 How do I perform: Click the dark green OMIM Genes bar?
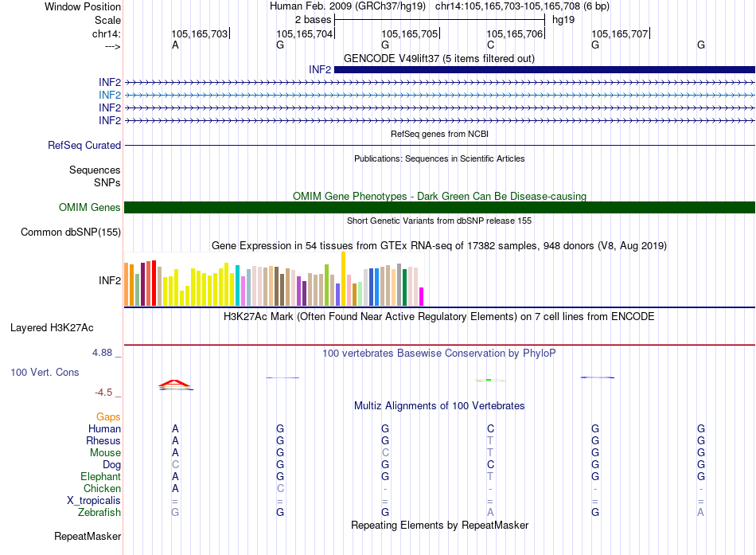[439, 208]
